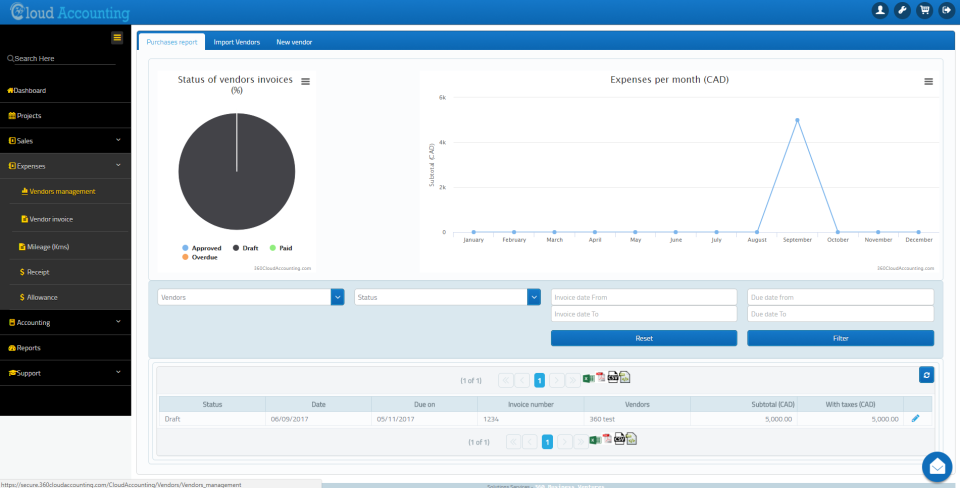Click the Due date To field
Viewport: 960px width, 488px height.
841,313
